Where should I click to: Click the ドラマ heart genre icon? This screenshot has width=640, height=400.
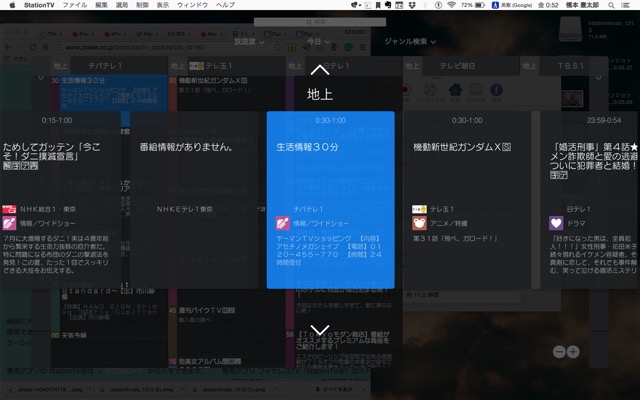pos(556,223)
